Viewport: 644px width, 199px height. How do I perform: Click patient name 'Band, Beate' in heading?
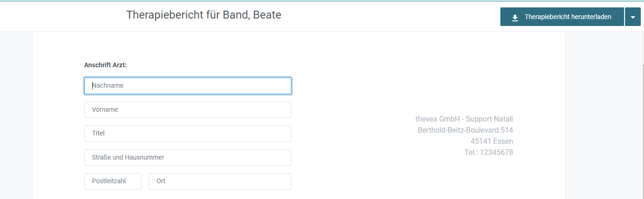[244, 15]
